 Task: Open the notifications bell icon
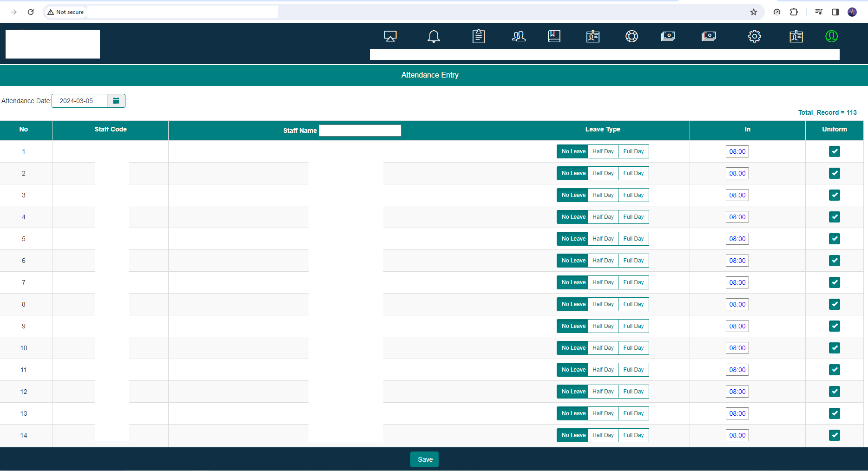pyautogui.click(x=434, y=36)
